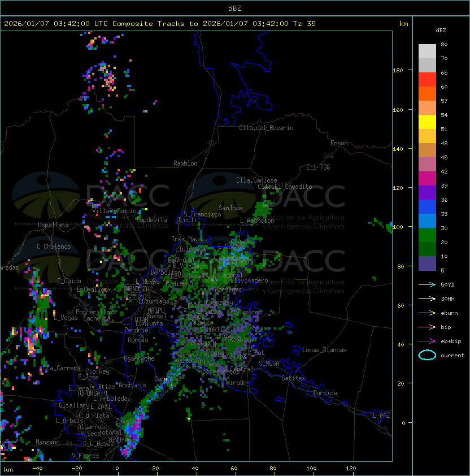
Task: Click the pink bip arrow in the legend
Action: (427, 327)
